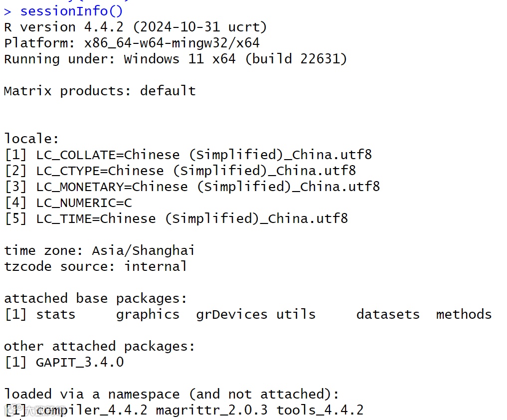The height and width of the screenshot is (420, 507).
Task: Click the R version 4.4.2 line
Action: pos(135,27)
